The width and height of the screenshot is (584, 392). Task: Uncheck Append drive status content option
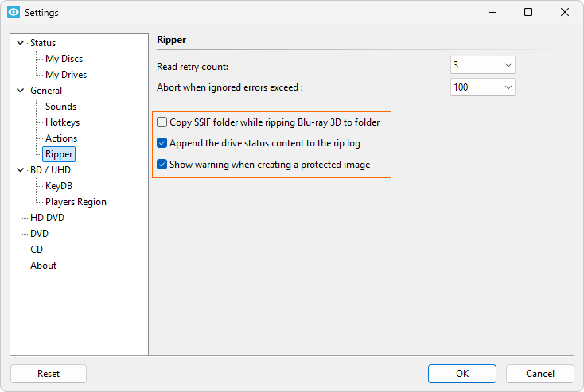coord(162,144)
